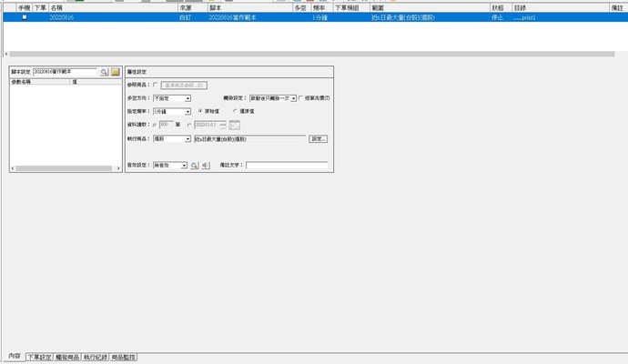The height and width of the screenshot is (364, 628).
Task: Enable the 參照商品 checkbox
Action: pos(156,85)
